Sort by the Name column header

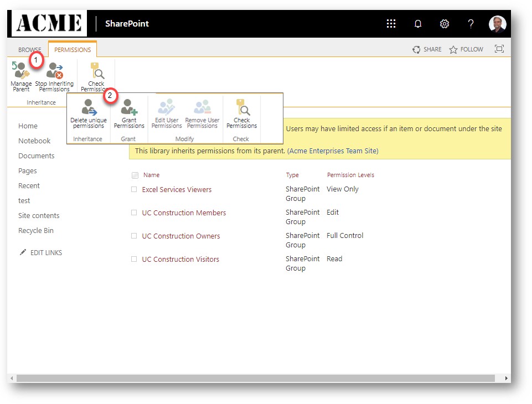click(151, 175)
